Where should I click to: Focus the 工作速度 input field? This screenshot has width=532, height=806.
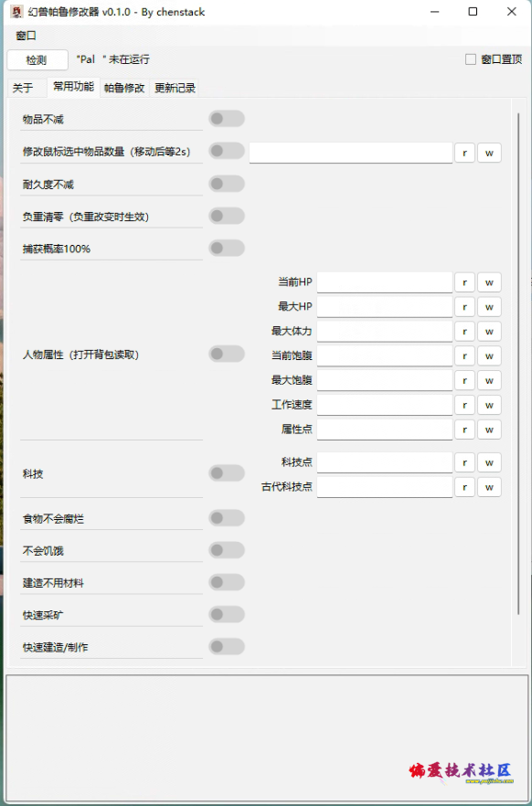click(385, 405)
